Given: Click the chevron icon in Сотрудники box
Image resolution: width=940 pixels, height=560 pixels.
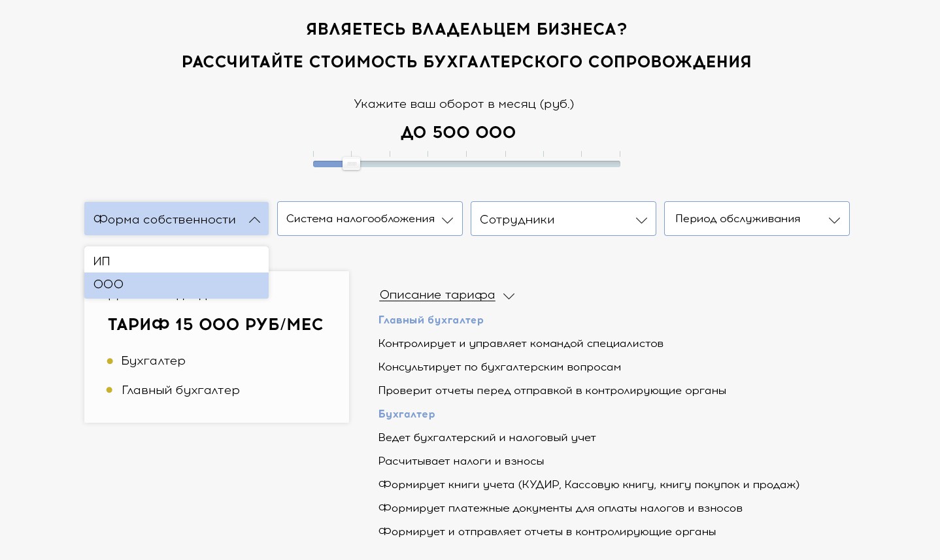Looking at the screenshot, I should tap(641, 220).
